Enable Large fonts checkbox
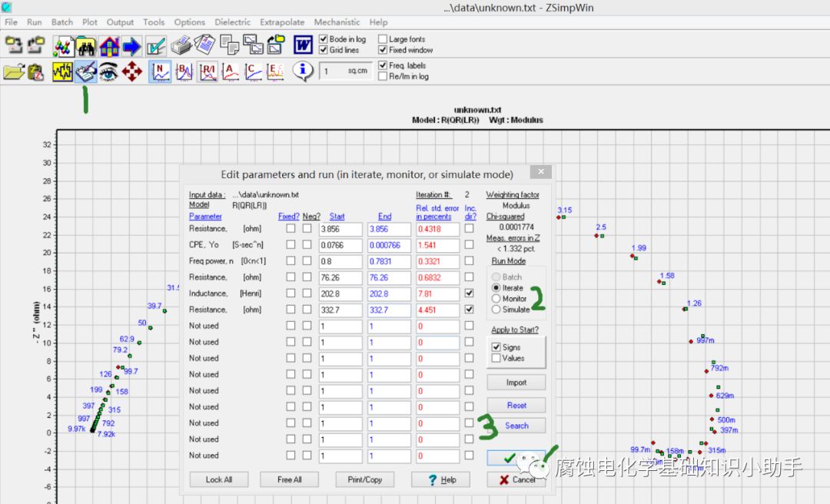This screenshot has width=830, height=504. click(x=383, y=39)
